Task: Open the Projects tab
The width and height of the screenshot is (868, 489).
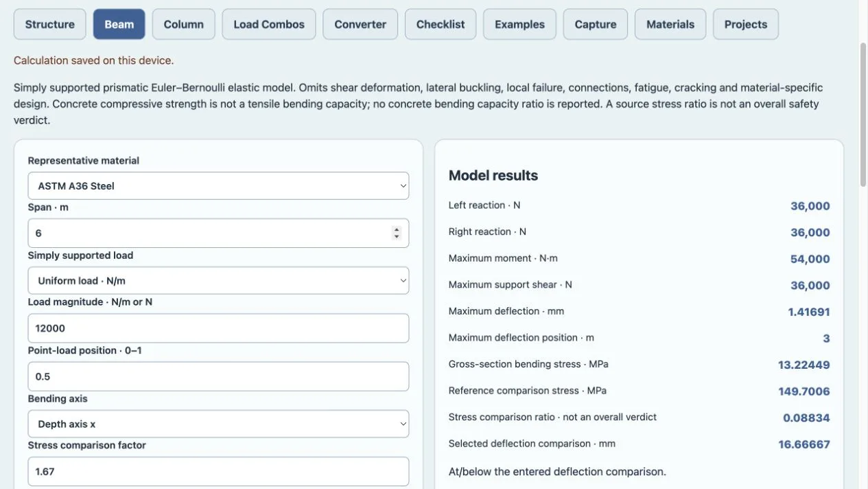Action: [746, 24]
